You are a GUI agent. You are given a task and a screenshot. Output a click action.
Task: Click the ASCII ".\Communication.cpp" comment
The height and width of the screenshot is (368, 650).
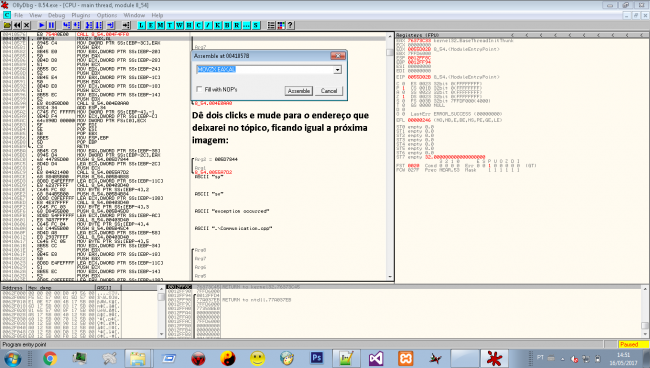(x=233, y=228)
